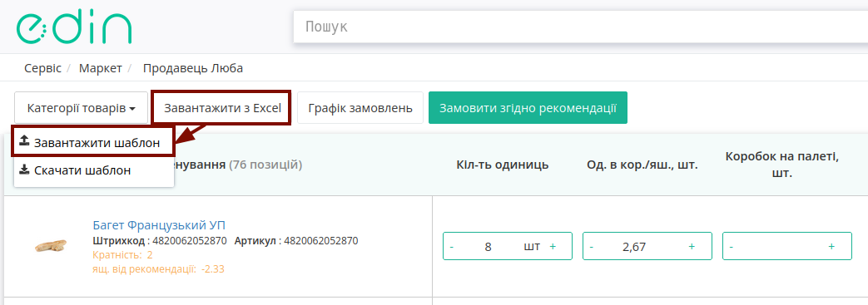Click the Кіл-ть одиниць column header

(x=503, y=165)
